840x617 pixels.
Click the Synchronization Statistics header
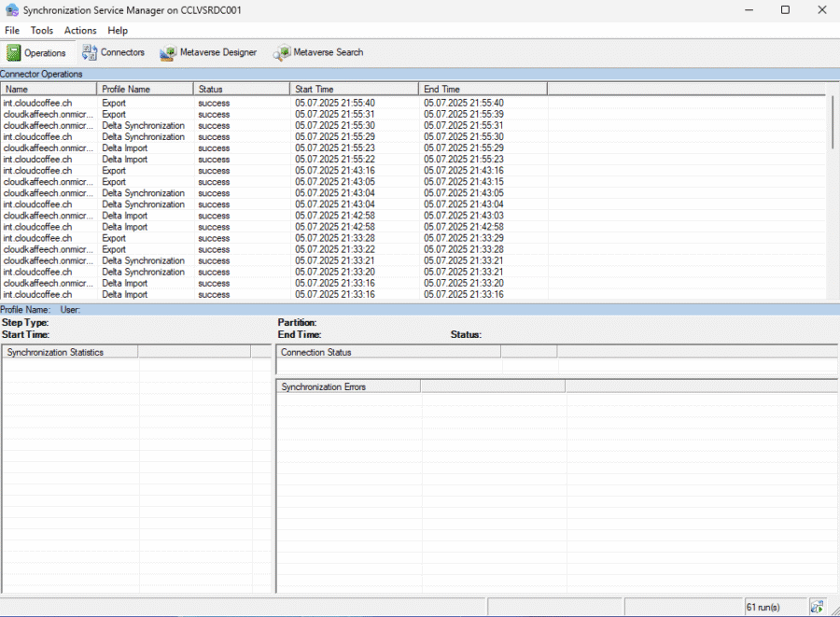(70, 352)
